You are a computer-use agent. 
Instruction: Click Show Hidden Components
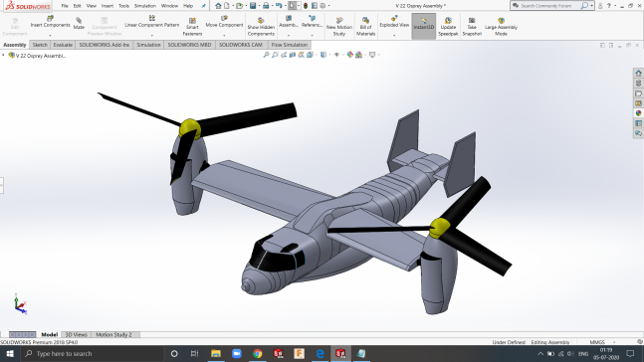pyautogui.click(x=261, y=27)
